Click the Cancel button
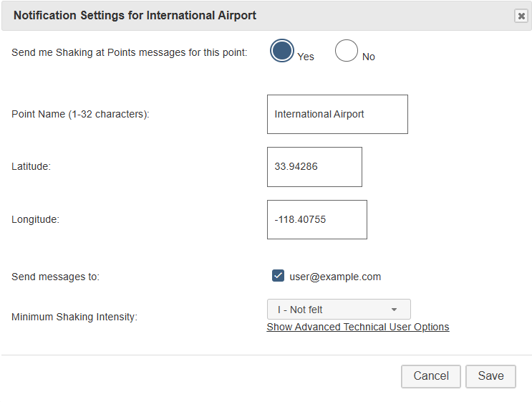 pyautogui.click(x=431, y=376)
